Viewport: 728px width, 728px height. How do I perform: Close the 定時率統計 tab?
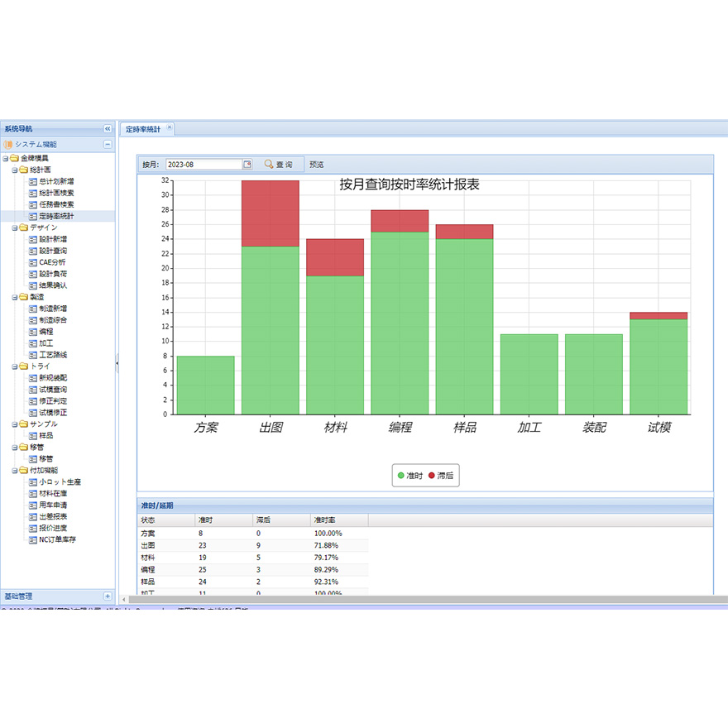click(170, 128)
